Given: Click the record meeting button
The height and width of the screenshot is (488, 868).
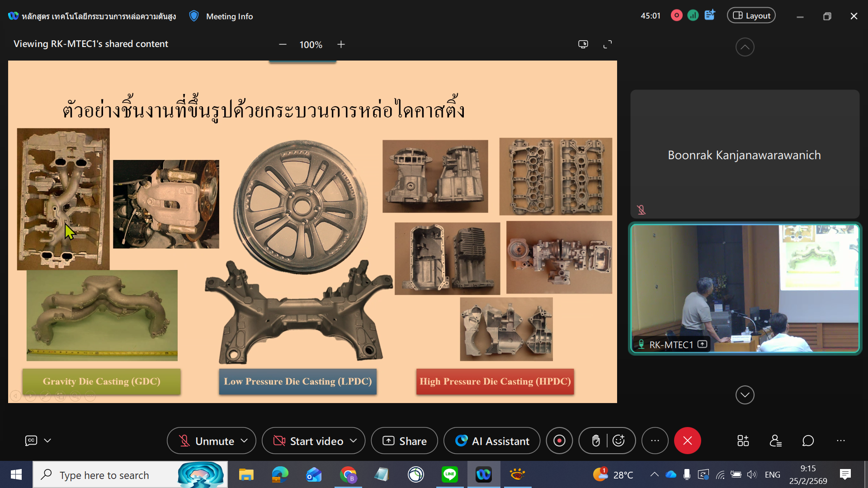Looking at the screenshot, I should (559, 441).
